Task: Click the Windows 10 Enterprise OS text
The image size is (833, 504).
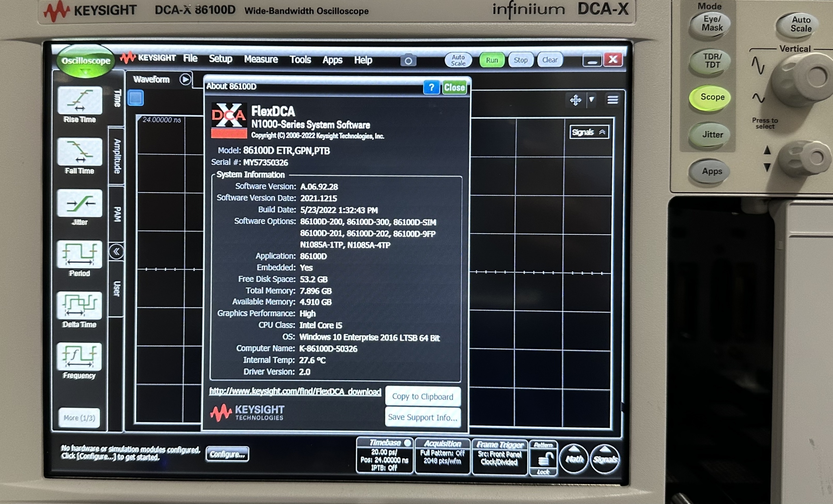Action: (369, 337)
